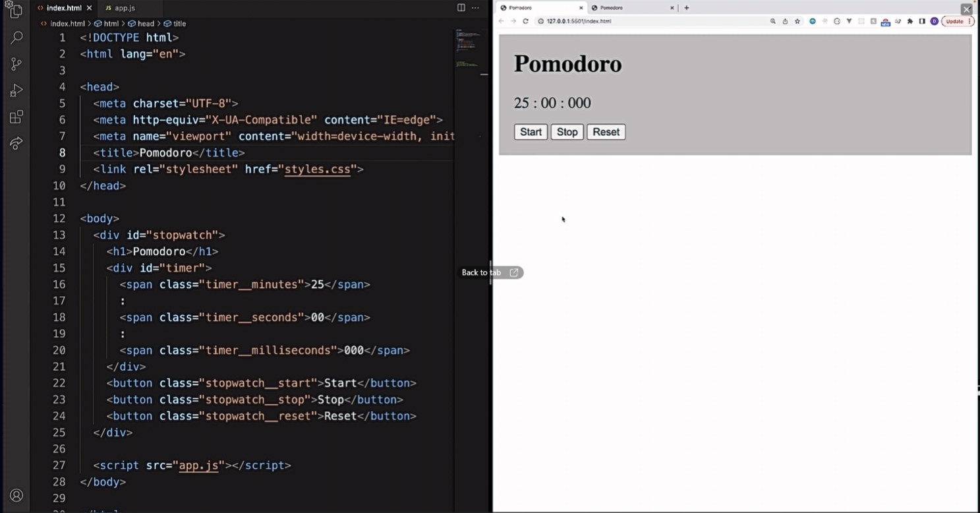Close the index.html editor tab
980x513 pixels.
[x=89, y=8]
